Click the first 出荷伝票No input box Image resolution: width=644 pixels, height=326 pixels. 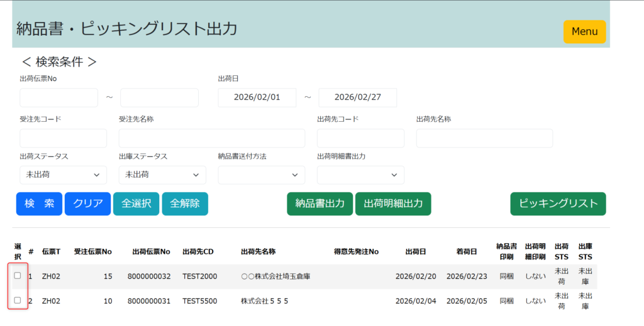pyautogui.click(x=58, y=97)
